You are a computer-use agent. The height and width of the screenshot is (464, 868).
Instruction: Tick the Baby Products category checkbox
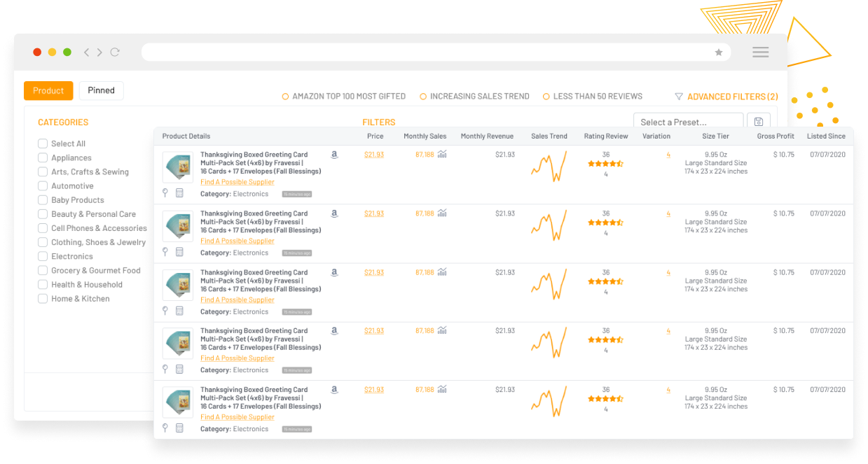43,200
